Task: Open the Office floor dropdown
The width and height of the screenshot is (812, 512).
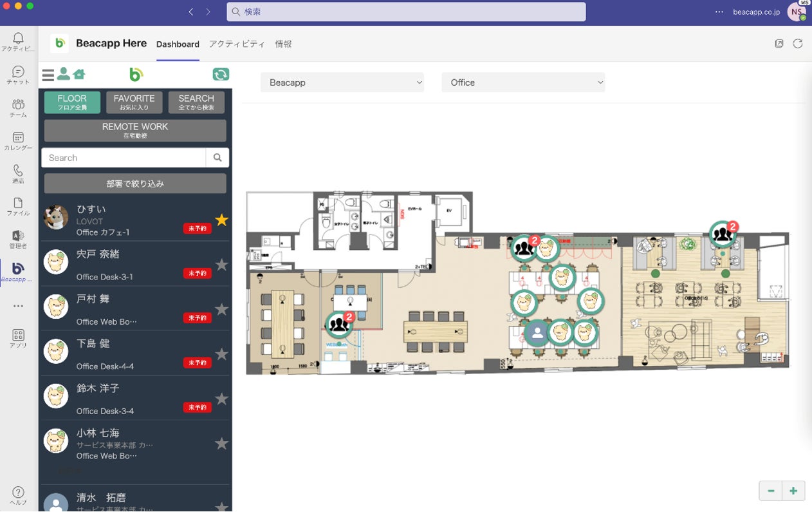Action: tap(523, 82)
